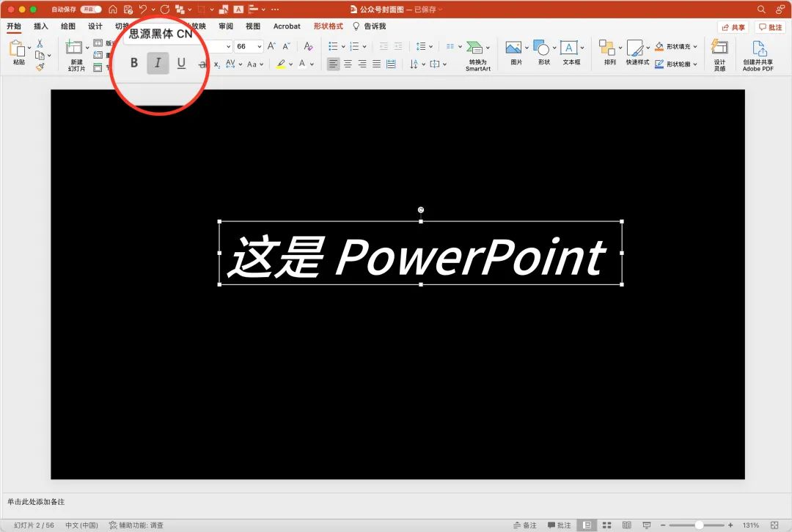792x532 pixels.
Task: Toggle bold formatting button
Action: click(133, 63)
